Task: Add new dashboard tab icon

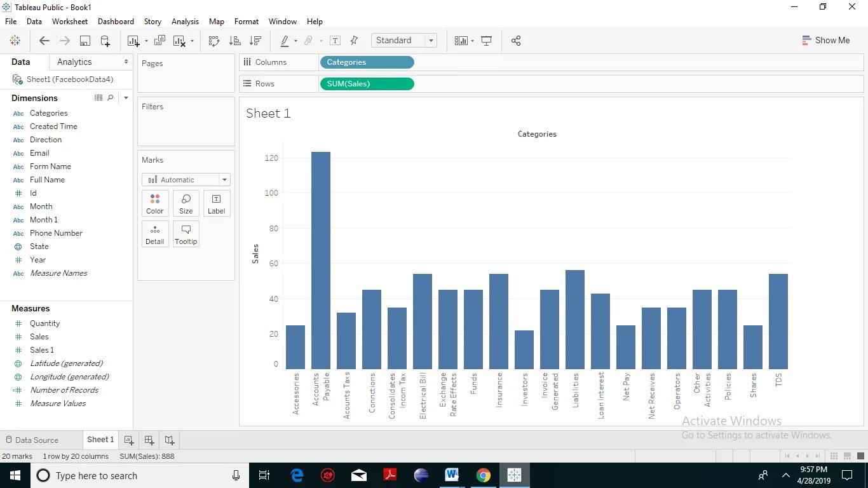Action: pyautogui.click(x=149, y=440)
